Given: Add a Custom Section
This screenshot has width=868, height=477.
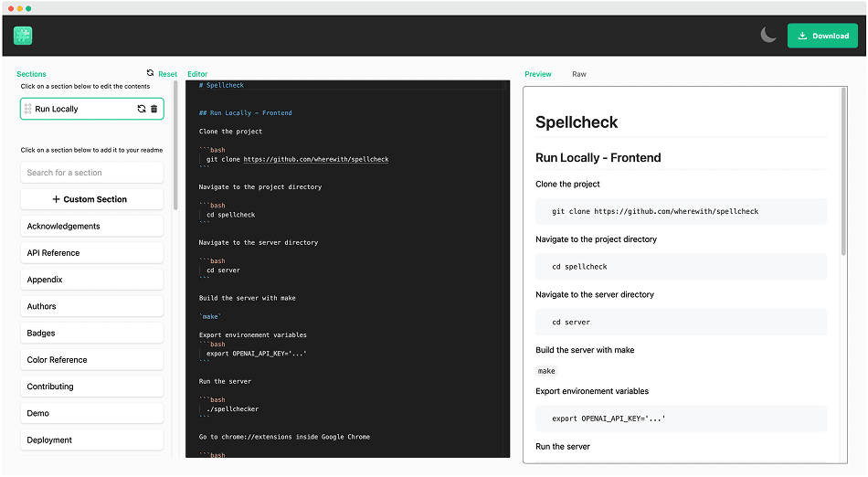Looking at the screenshot, I should [92, 199].
